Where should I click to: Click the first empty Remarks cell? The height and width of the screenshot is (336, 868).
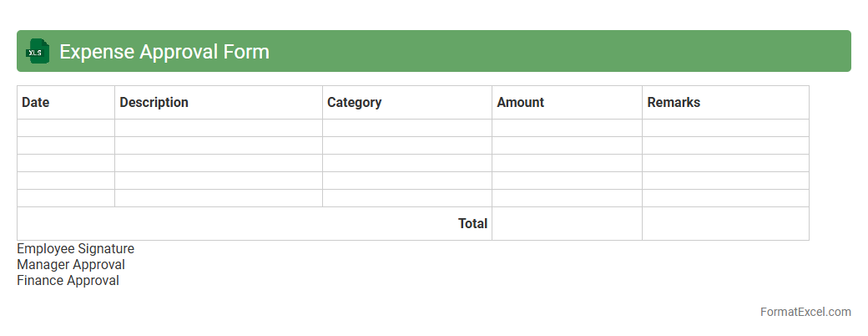coord(725,128)
